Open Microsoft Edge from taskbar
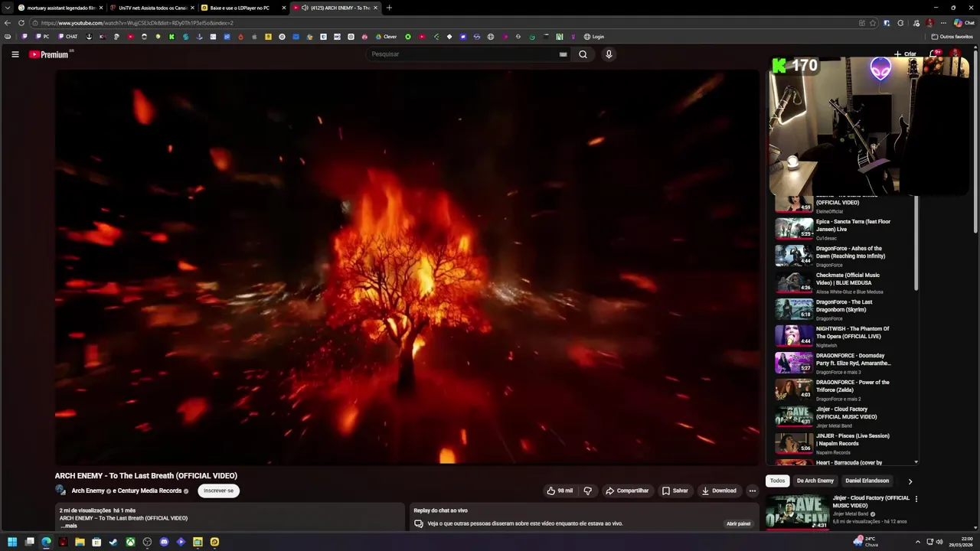980x551 pixels. pyautogui.click(x=46, y=542)
